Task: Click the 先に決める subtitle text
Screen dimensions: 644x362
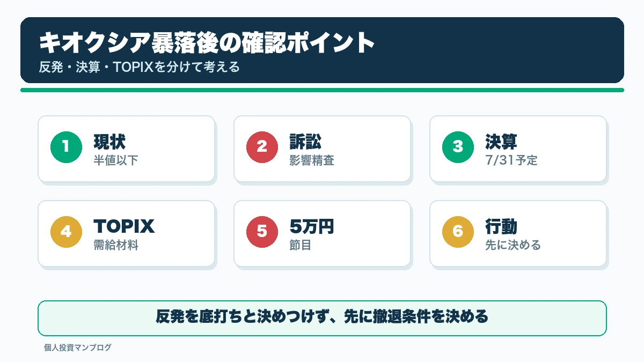Action: point(513,245)
